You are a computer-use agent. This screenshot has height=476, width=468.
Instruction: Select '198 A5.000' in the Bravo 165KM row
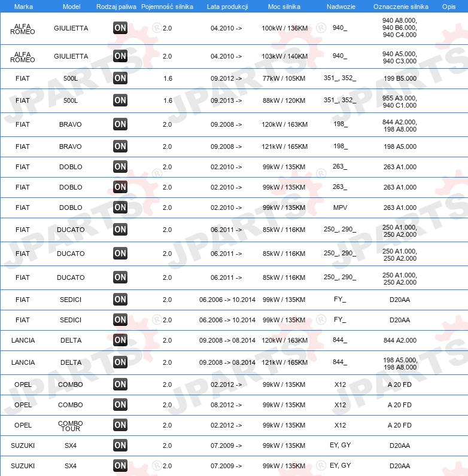[400, 147]
